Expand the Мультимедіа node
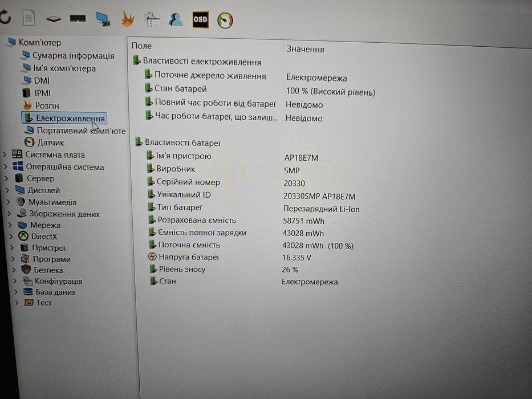Viewport: 532px width, 399px height. (9, 202)
